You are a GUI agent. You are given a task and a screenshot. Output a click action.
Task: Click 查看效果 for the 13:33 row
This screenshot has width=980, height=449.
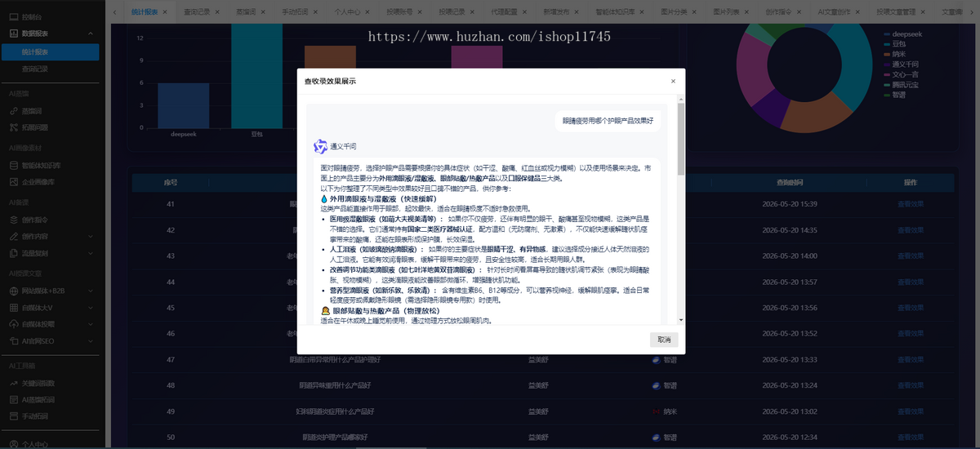[911, 359]
